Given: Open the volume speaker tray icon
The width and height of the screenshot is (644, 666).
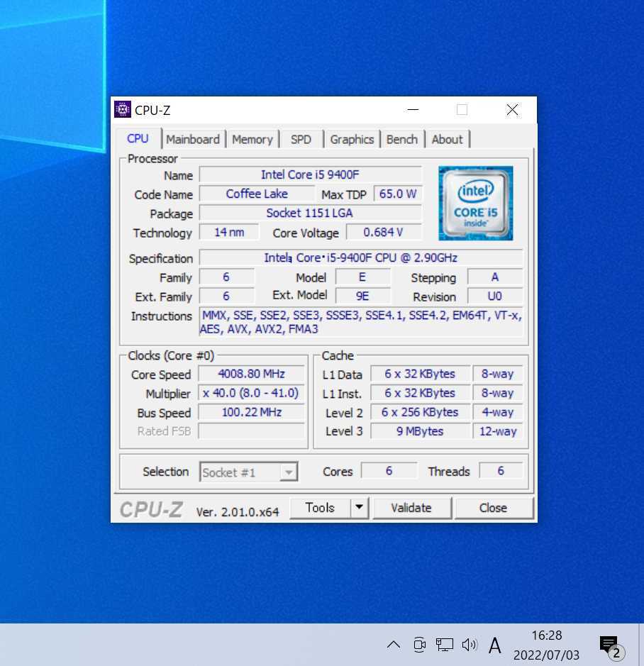Looking at the screenshot, I should pyautogui.click(x=470, y=645).
